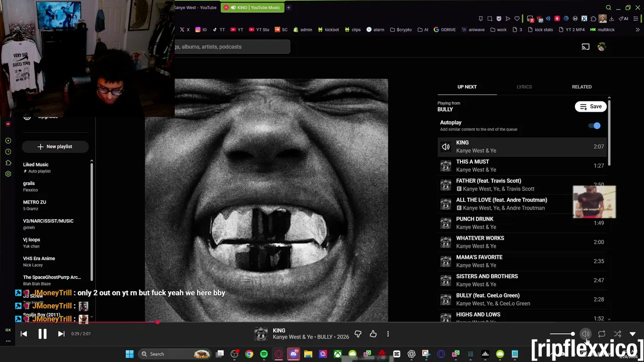The height and width of the screenshot is (362, 644).
Task: Skip to the previous track
Action: pyautogui.click(x=24, y=334)
